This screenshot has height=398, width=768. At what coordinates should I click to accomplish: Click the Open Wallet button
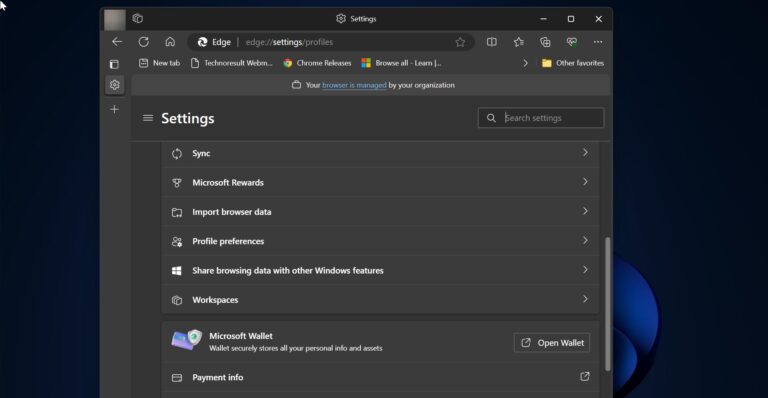click(552, 343)
